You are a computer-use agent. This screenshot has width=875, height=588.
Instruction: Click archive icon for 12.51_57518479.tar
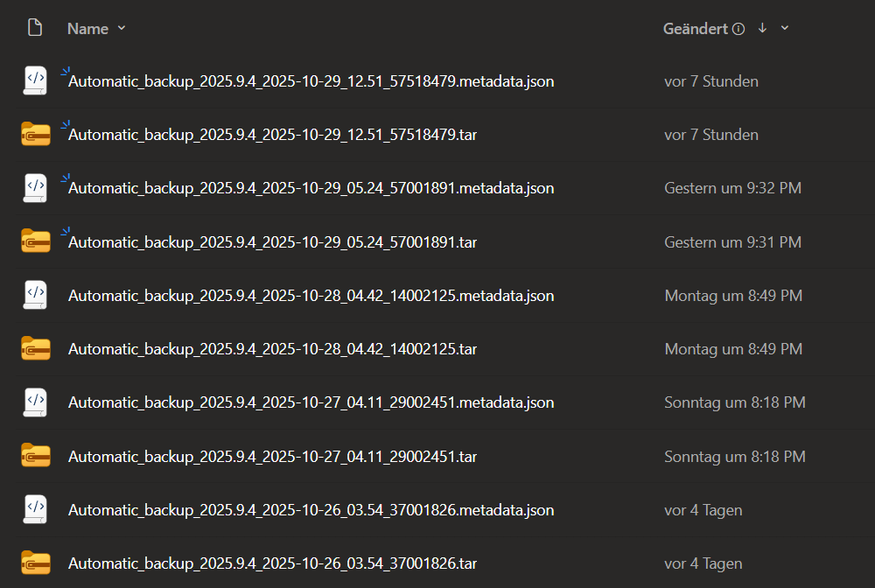click(35, 135)
